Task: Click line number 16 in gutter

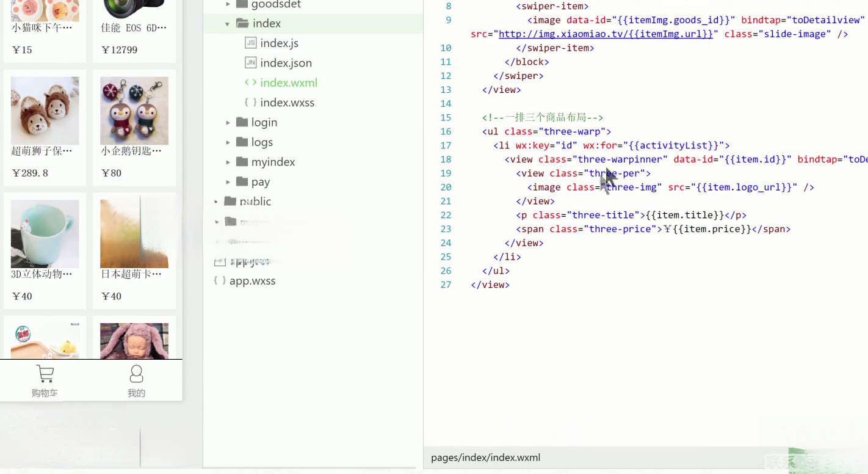Action: point(446,131)
